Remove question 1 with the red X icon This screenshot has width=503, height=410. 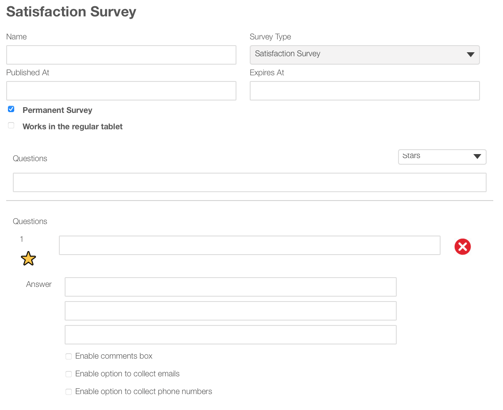coord(462,247)
